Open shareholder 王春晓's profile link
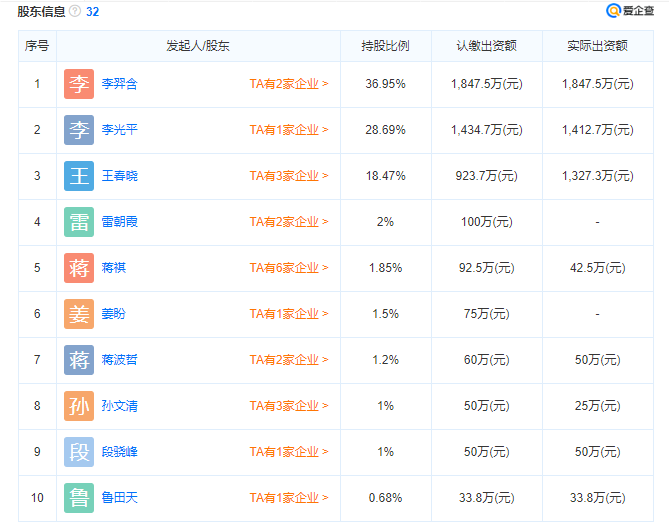 pyautogui.click(x=119, y=176)
